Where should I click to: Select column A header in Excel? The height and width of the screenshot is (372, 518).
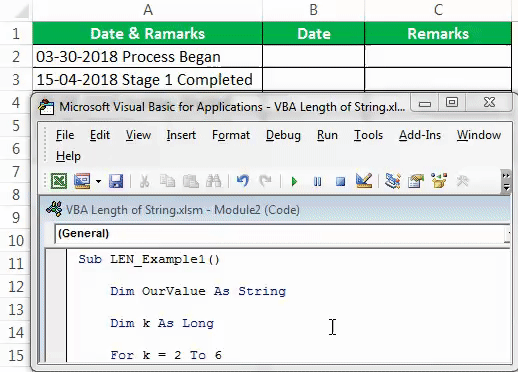148,10
